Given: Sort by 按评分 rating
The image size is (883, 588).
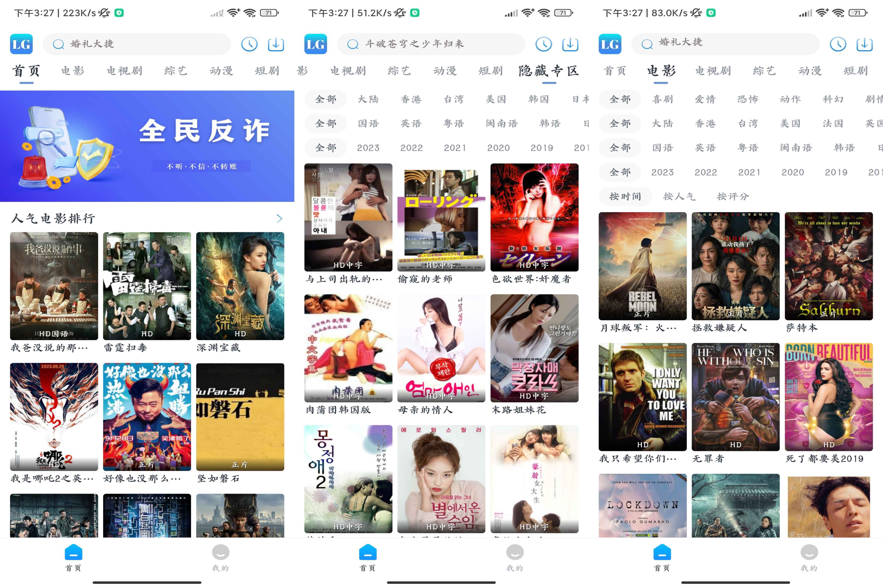Looking at the screenshot, I should [733, 197].
